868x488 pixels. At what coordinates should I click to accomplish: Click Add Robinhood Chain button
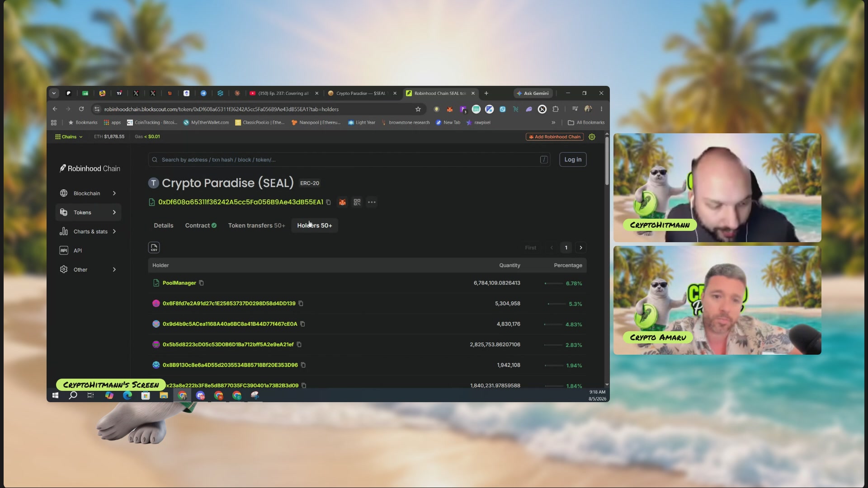[x=555, y=137]
